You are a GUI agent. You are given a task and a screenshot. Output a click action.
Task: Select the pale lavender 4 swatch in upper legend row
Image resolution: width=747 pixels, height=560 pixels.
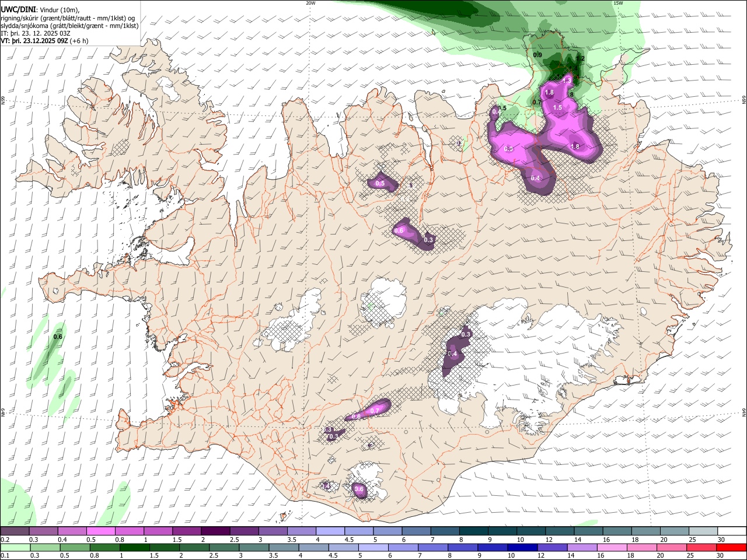pyautogui.click(x=330, y=531)
